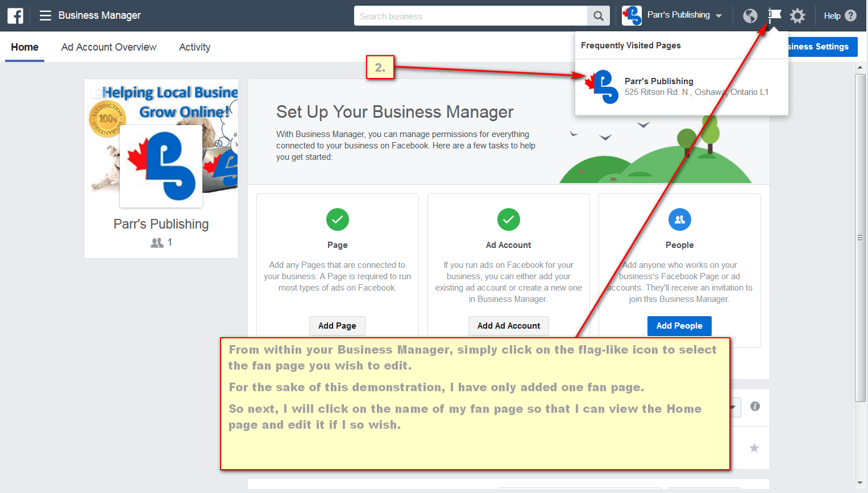
Task: Click the scrollbar down arrow
Action: click(x=860, y=483)
